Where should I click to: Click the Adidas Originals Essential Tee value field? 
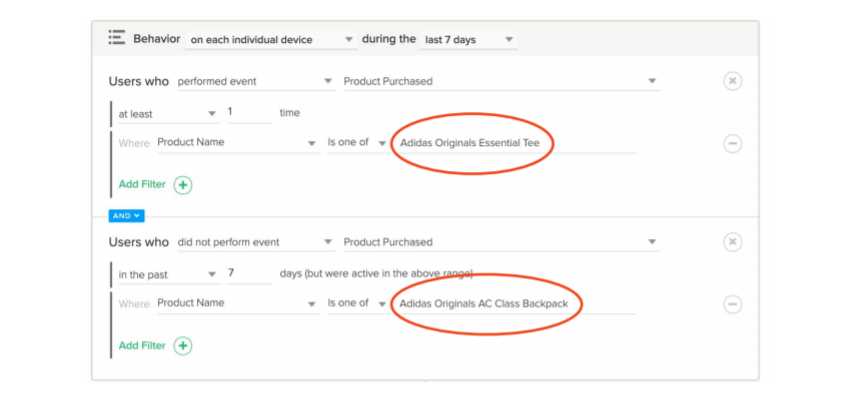[x=515, y=144]
